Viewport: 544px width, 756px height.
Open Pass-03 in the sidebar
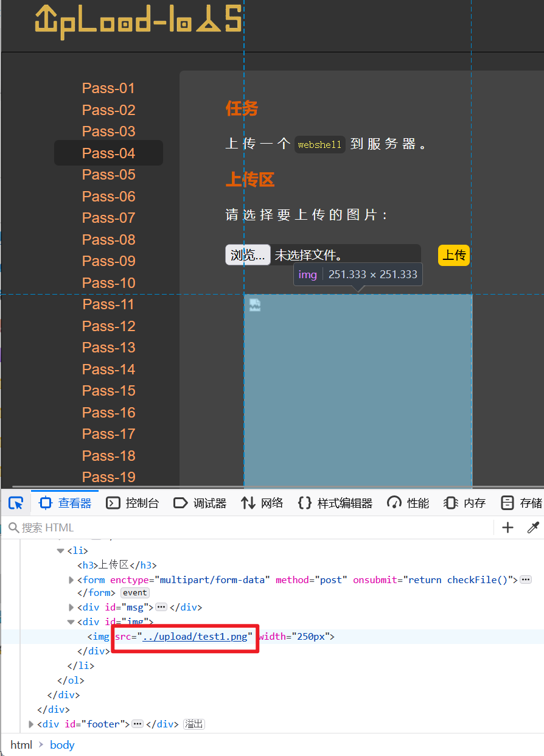tap(109, 131)
